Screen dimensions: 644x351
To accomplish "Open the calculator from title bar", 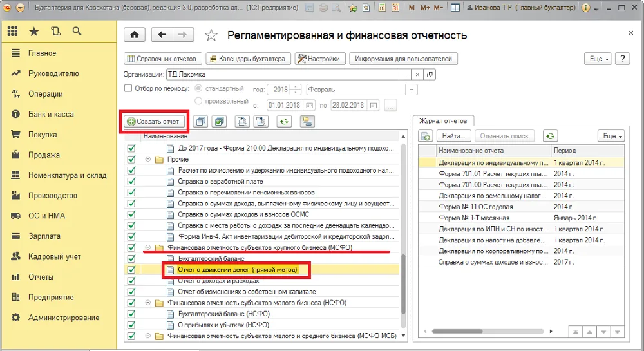I will (382, 7).
